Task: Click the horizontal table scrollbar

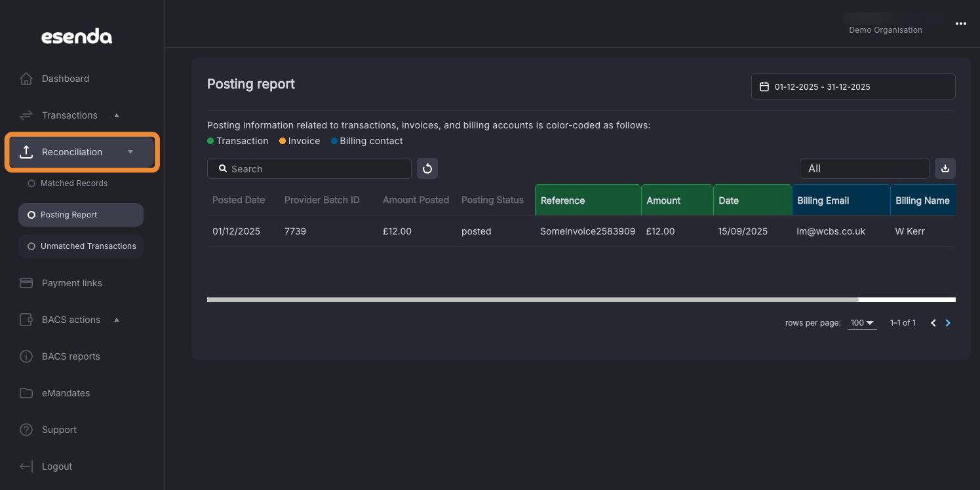Action: pos(532,299)
